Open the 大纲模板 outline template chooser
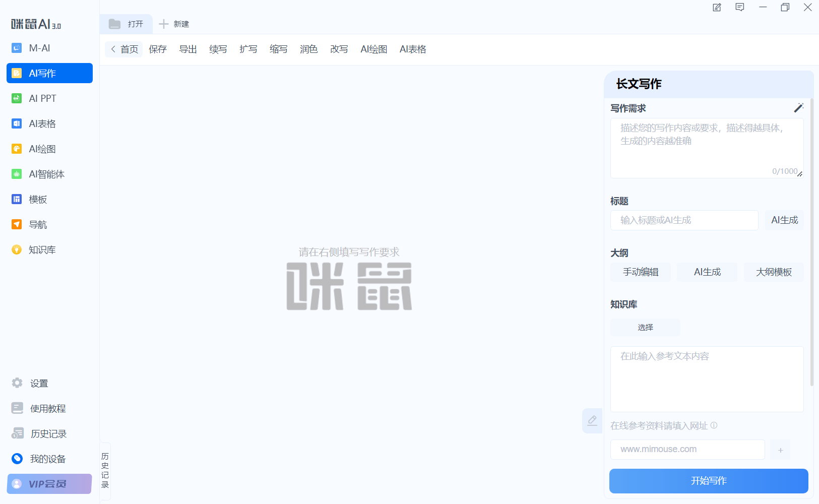 [774, 272]
